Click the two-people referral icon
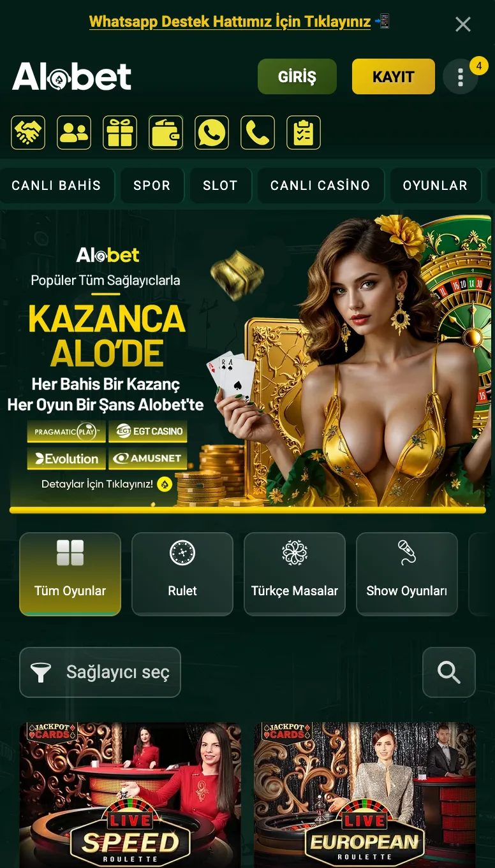 74,133
